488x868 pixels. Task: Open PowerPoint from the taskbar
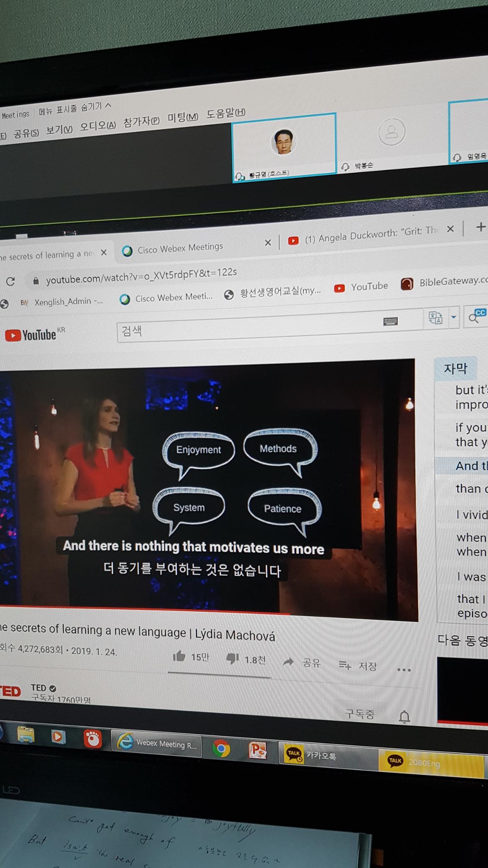[x=257, y=751]
